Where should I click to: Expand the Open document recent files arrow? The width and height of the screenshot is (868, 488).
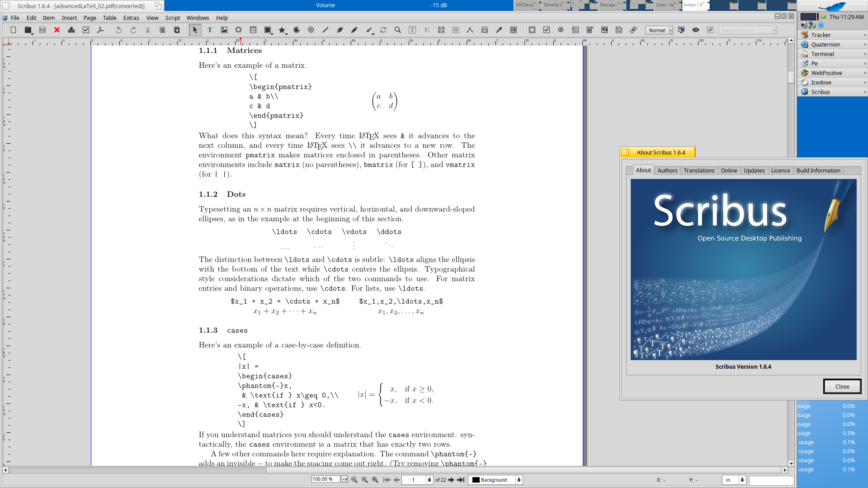pyautogui.click(x=33, y=34)
